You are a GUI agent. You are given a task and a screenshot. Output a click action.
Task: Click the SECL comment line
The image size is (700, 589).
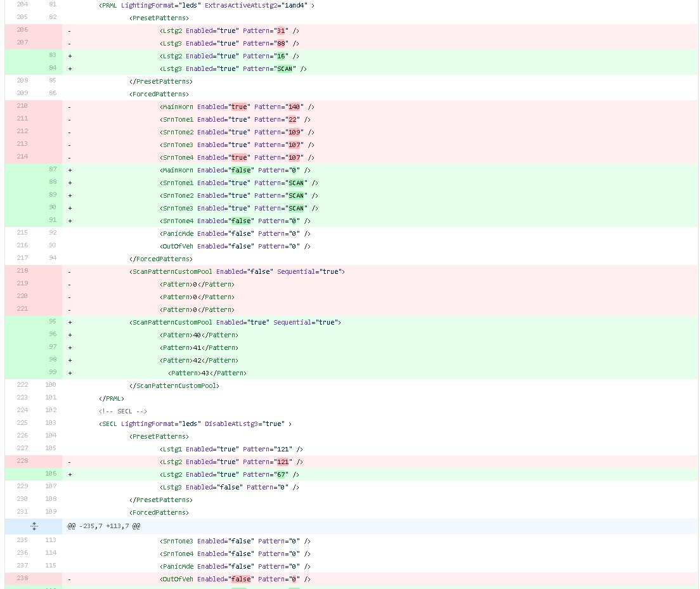(122, 411)
